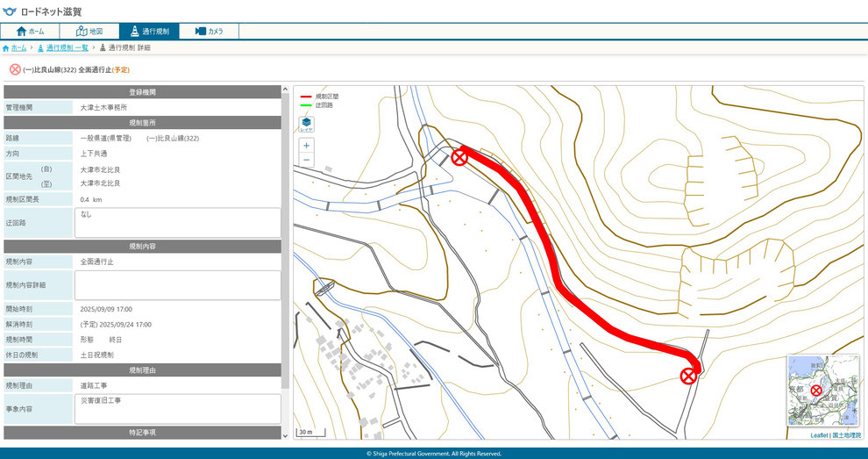This screenshot has width=868, height=459.
Task: Click the closure icon beside 比良山線 title
Action: [x=15, y=70]
